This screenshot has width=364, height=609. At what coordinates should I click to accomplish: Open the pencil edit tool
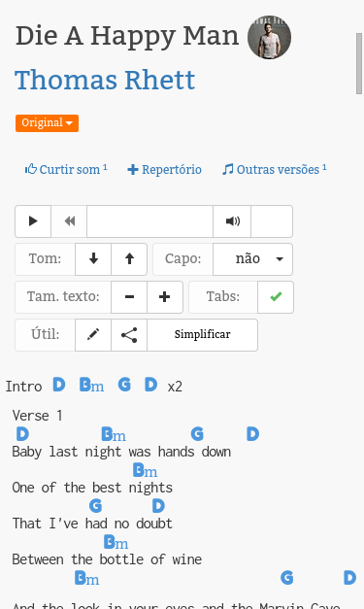tap(93, 335)
